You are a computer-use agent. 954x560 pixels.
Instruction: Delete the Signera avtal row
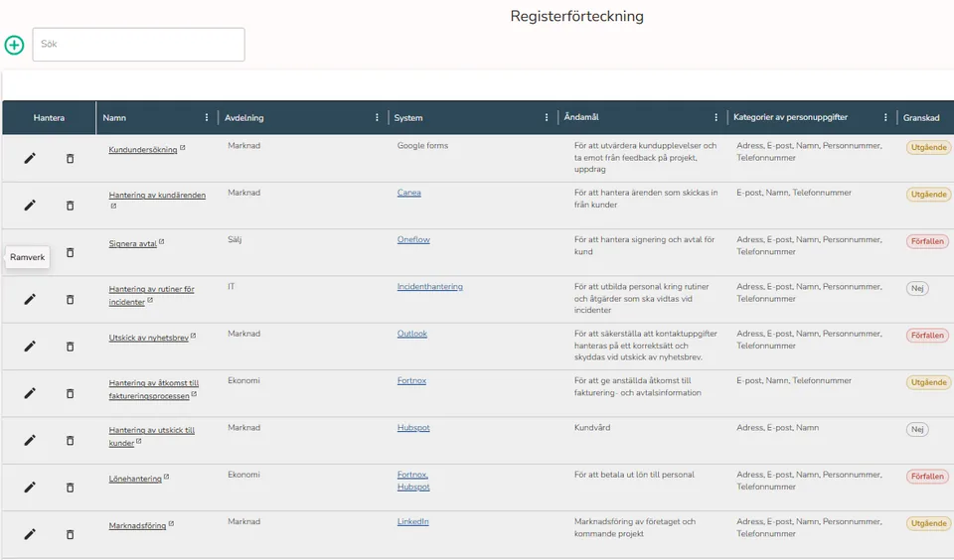[70, 252]
